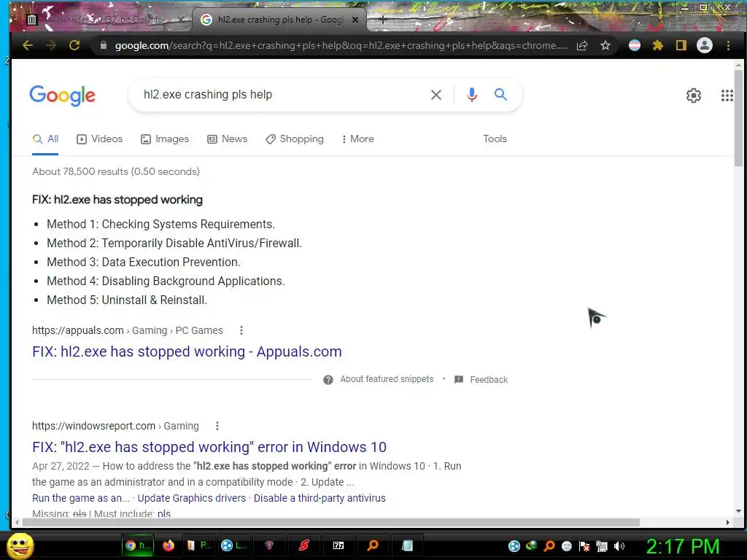Image resolution: width=747 pixels, height=560 pixels.
Task: Open search Tools options
Action: (x=495, y=139)
